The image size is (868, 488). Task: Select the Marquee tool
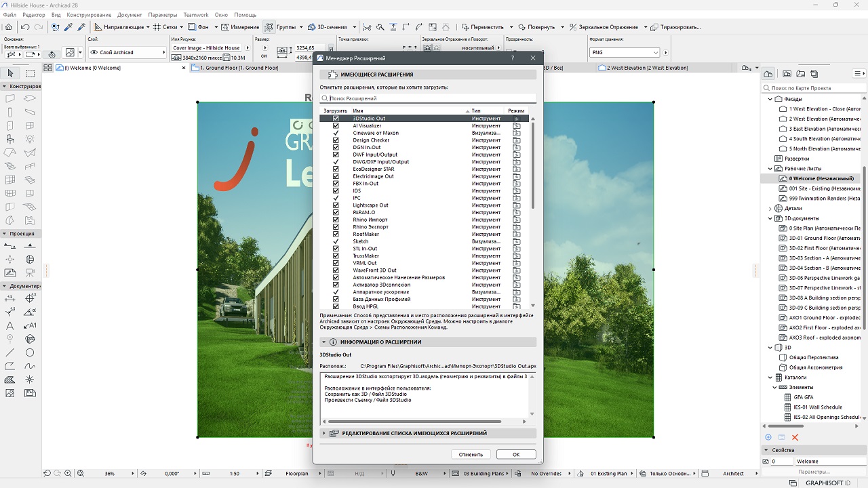pos(30,73)
